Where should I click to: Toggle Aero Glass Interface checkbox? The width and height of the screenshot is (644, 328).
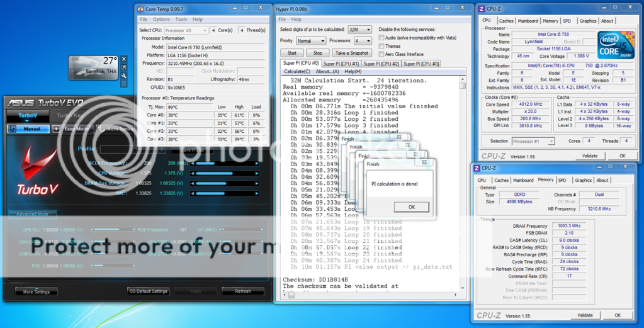381,54
